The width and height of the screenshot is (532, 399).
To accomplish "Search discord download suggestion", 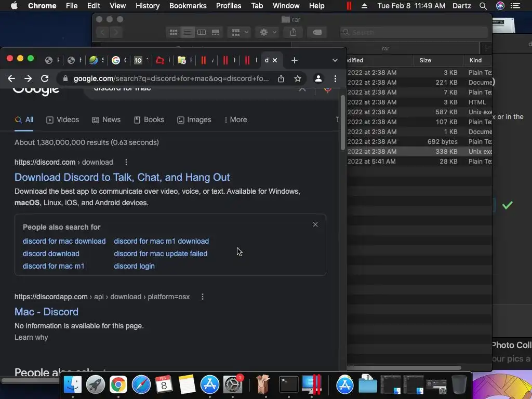I will click(51, 254).
